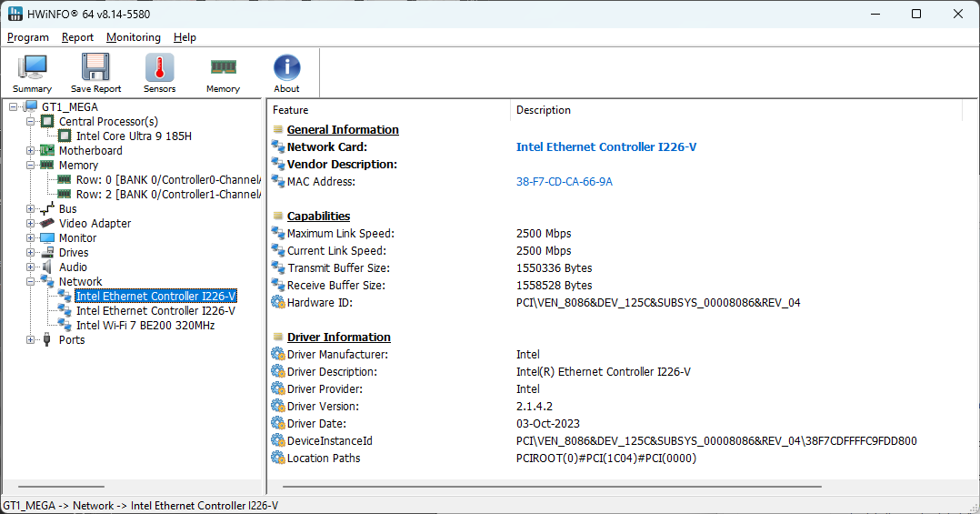Select memory Row: 2 BANK 0 entry

click(x=168, y=194)
